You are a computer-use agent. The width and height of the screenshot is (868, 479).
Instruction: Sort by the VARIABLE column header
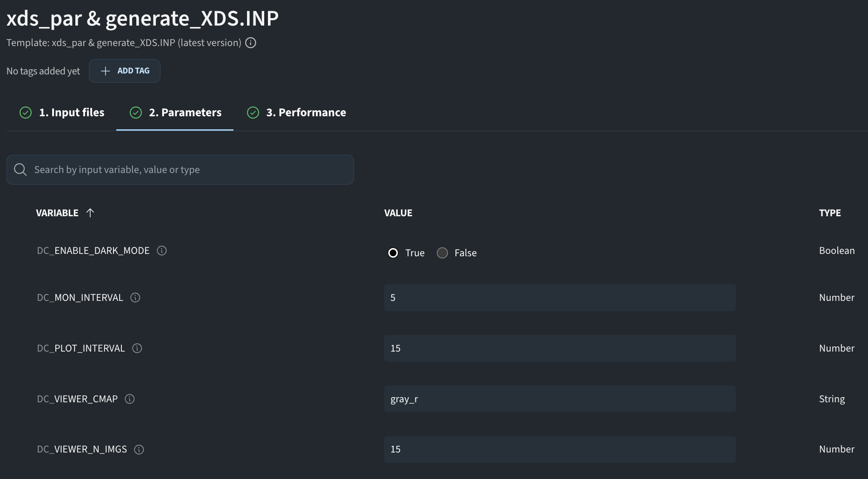tap(57, 213)
